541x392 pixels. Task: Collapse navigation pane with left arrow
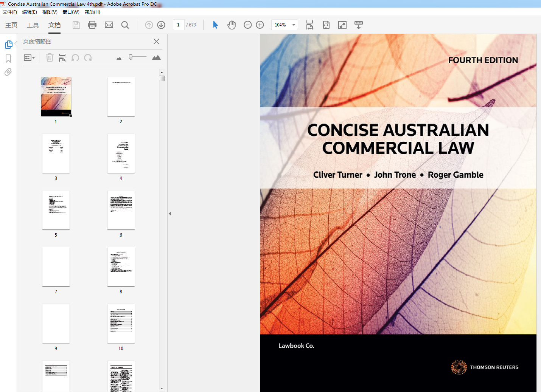coord(170,214)
